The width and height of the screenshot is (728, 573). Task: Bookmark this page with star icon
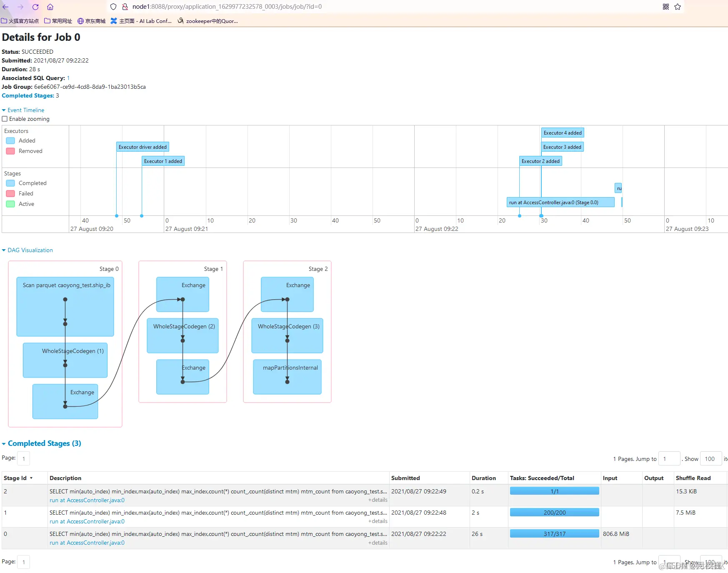678,7
